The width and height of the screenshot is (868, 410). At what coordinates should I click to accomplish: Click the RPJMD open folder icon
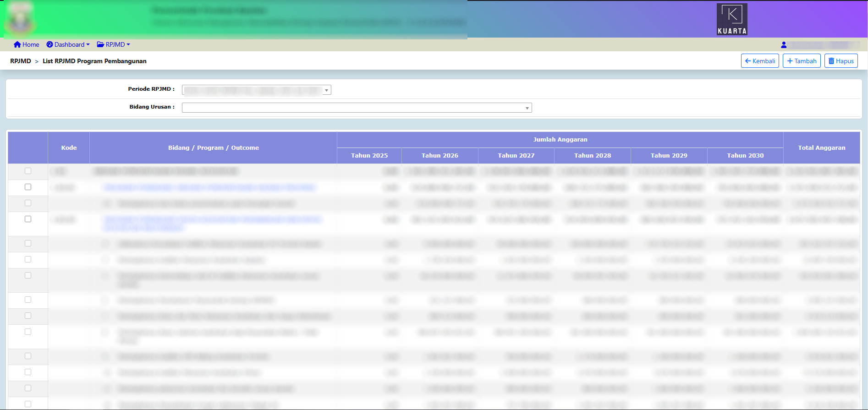coord(100,44)
